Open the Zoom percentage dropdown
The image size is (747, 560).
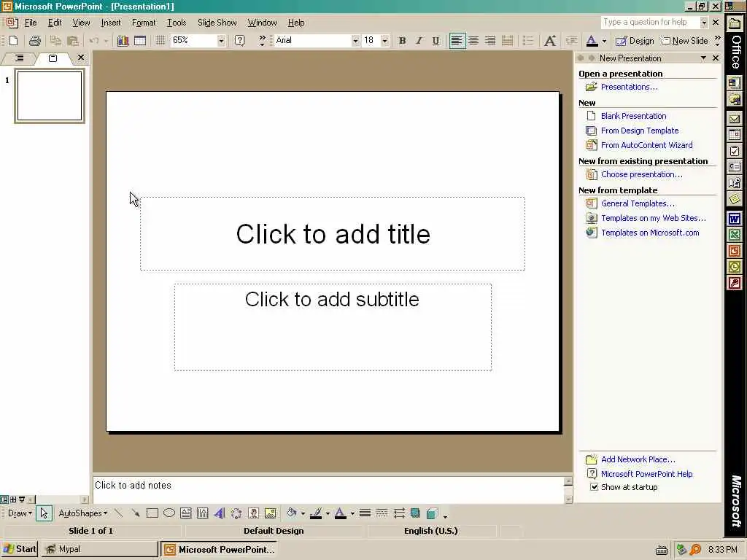[x=221, y=41]
